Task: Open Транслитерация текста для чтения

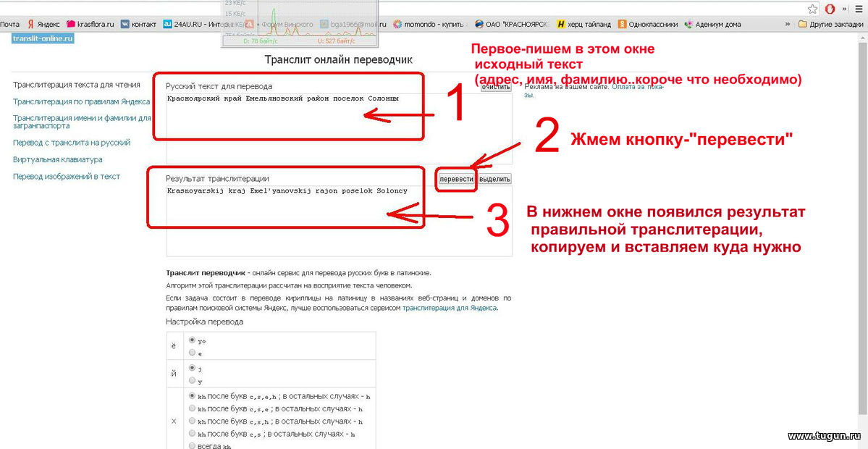Action: coord(77,85)
